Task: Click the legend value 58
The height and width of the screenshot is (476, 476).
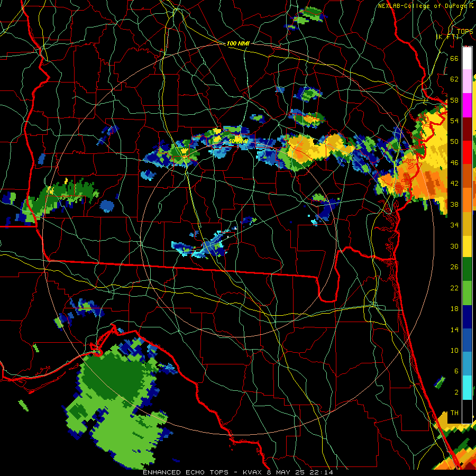Action: pos(454,100)
